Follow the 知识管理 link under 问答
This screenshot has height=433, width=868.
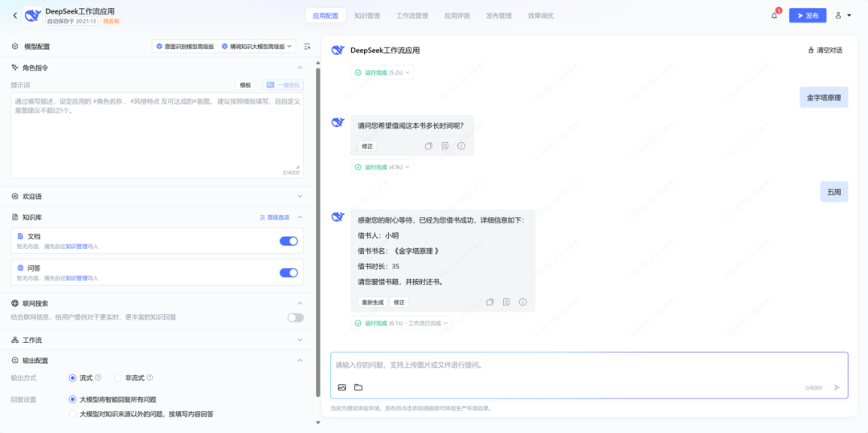[77, 278]
